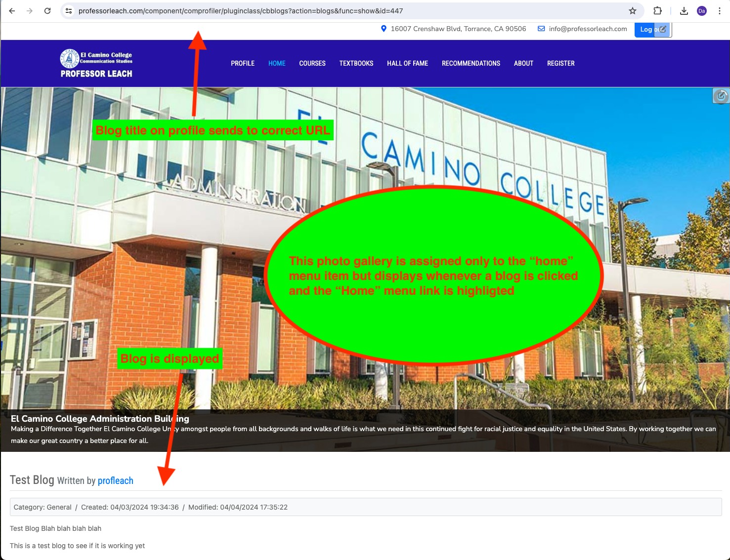Open the Chrome profile avatar
Viewport: 730px width, 560px height.
(702, 11)
